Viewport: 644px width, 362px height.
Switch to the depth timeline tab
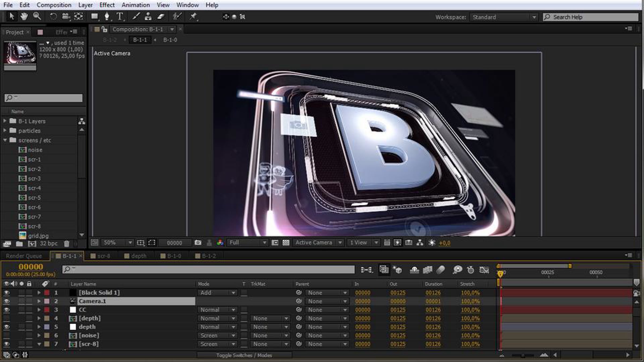click(136, 256)
